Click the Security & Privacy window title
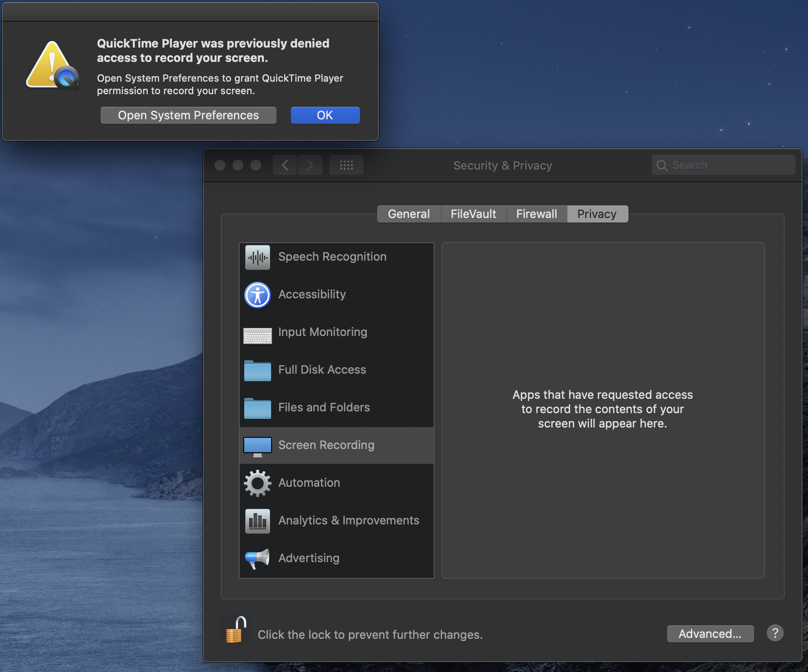808x672 pixels. tap(503, 166)
